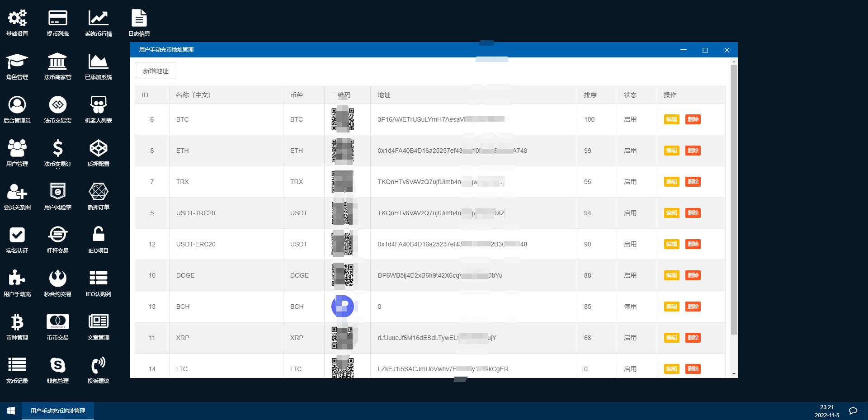
Task: Open the 用户风险率 badge icon
Action: pos(58,192)
